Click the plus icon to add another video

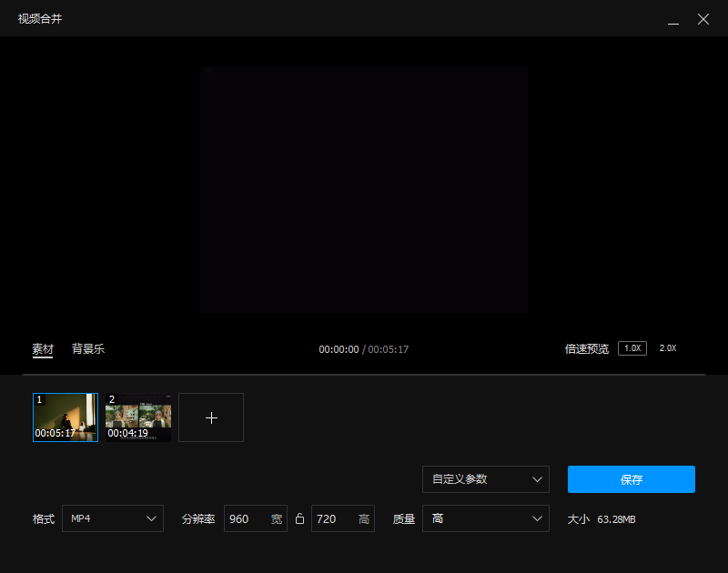(211, 417)
